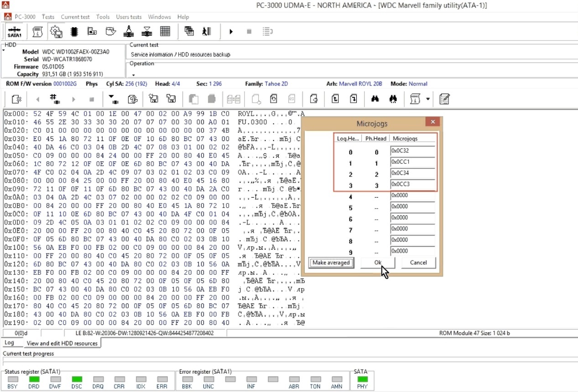Click the close-editor door icon in hex toolbar
Screen dimensions: 578x392
16,99
